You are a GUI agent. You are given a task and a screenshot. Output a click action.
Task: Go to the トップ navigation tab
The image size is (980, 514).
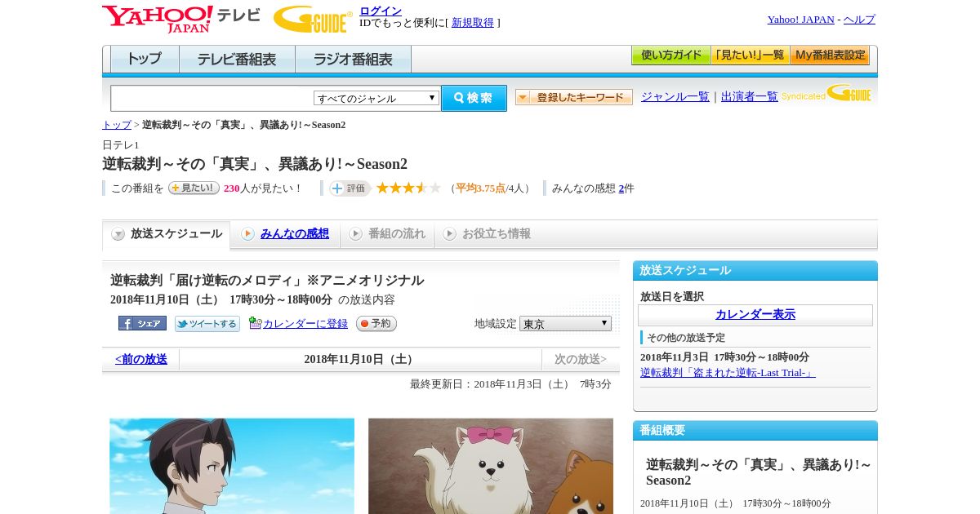tap(145, 59)
